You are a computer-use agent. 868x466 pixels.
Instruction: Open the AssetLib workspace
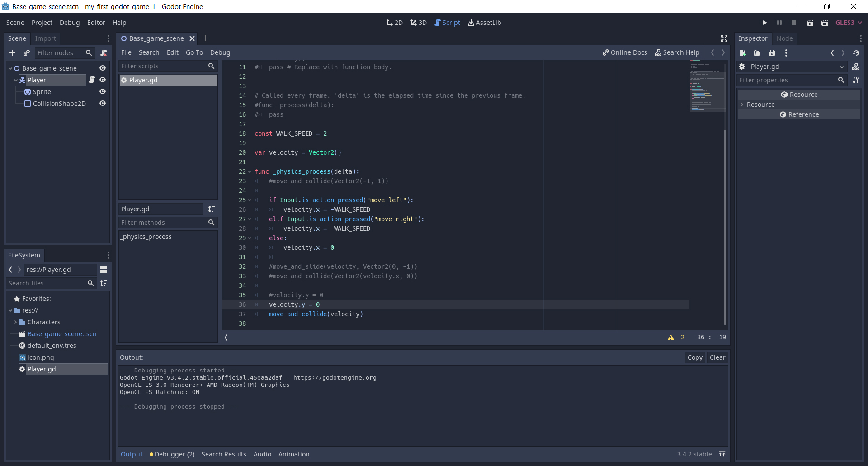[x=485, y=23]
